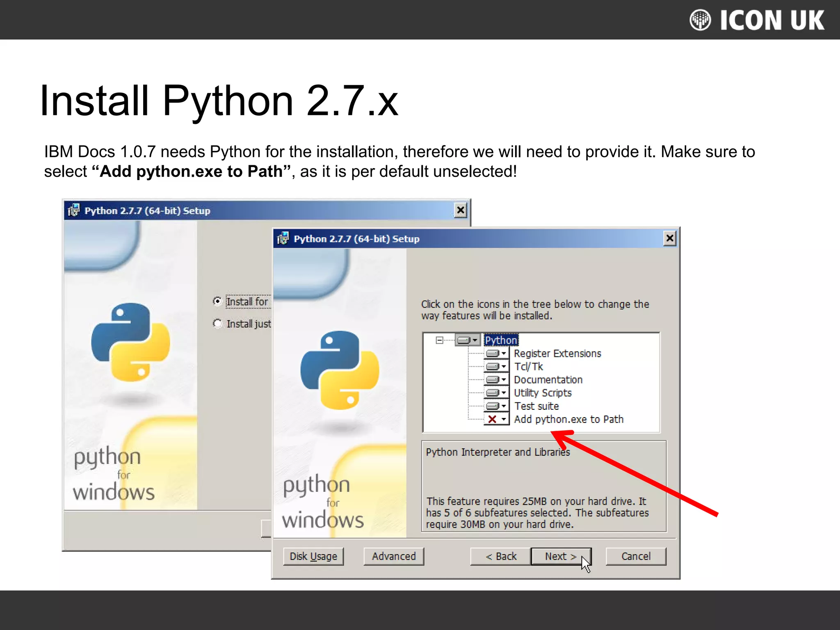Open the Documentation feature dropdown

click(497, 379)
